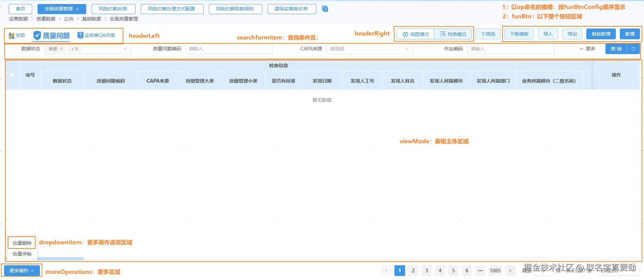The height and width of the screenshot is (280, 644).
Task: Close the 全面质量管理 tab
Action: (x=77, y=9)
